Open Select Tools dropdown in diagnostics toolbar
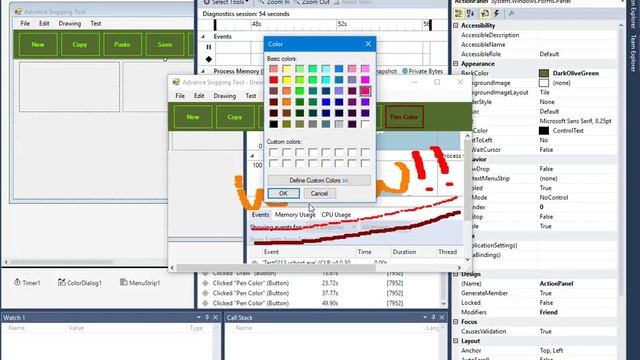Image resolution: width=640 pixels, height=360 pixels. coord(226,2)
